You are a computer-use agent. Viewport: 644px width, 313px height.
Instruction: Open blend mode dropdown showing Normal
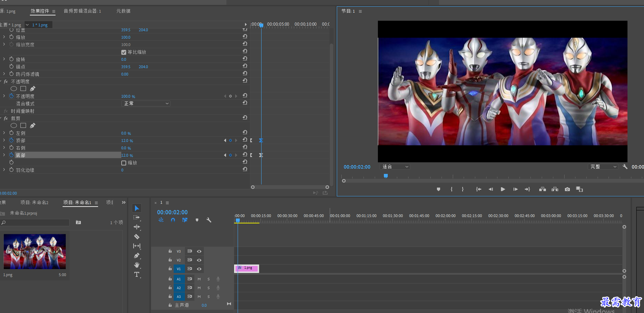146,103
